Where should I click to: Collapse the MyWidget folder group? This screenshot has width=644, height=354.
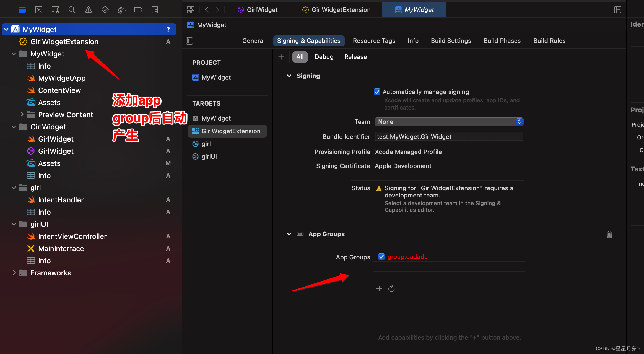click(x=14, y=54)
